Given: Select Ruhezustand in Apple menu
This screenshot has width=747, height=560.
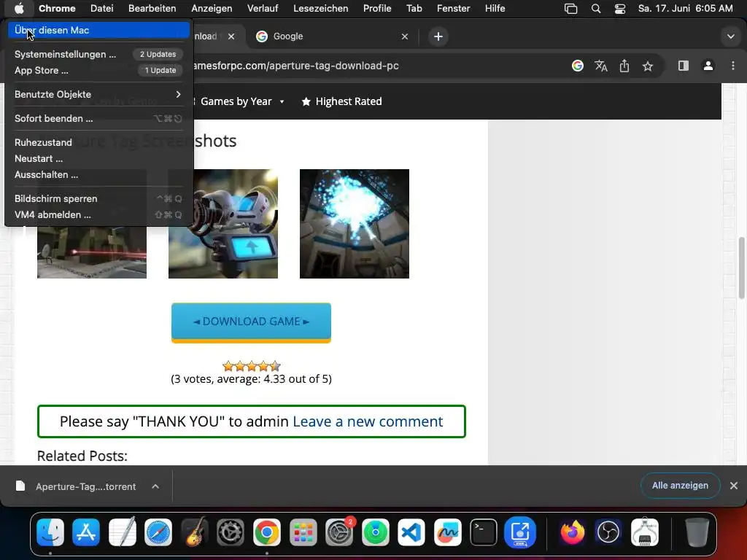Looking at the screenshot, I should point(98,142).
